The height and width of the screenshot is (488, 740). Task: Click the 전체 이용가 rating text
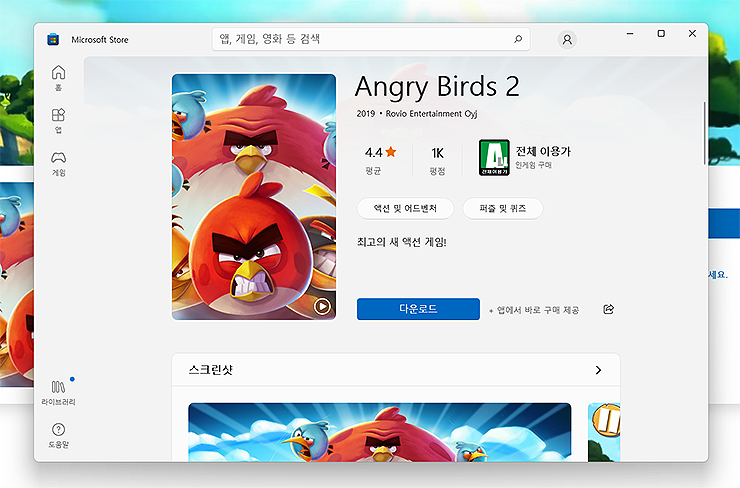tap(543, 151)
